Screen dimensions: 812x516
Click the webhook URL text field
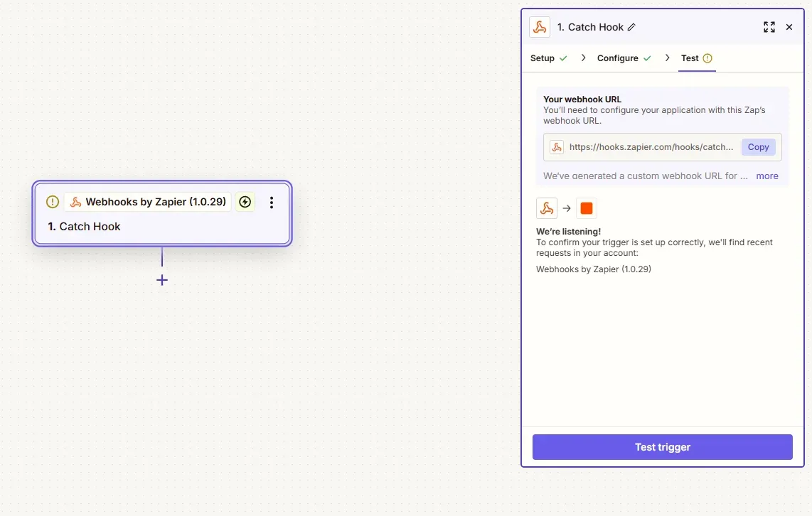coord(663,147)
